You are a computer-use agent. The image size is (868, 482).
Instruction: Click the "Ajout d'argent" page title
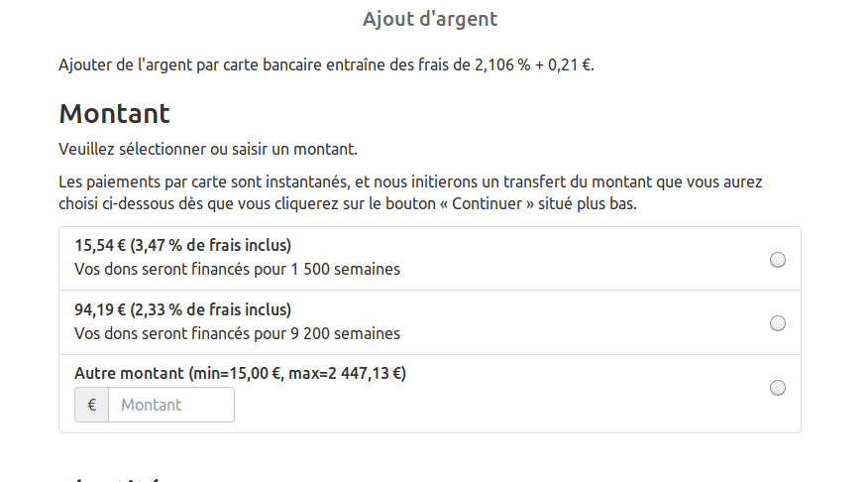pos(430,19)
